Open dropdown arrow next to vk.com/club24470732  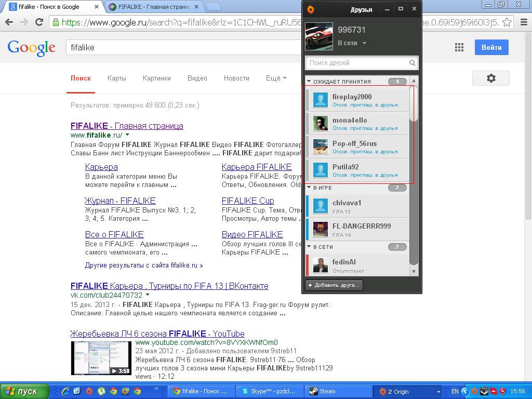tap(148, 295)
